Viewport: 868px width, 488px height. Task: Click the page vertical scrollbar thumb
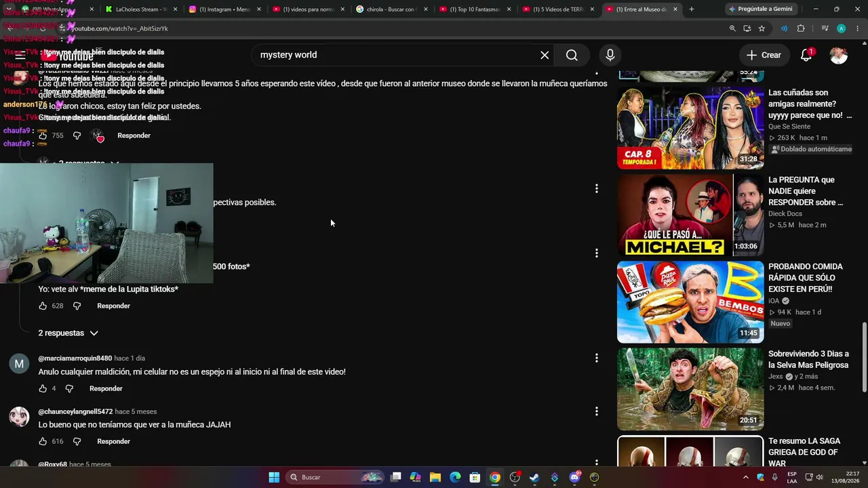(864, 357)
